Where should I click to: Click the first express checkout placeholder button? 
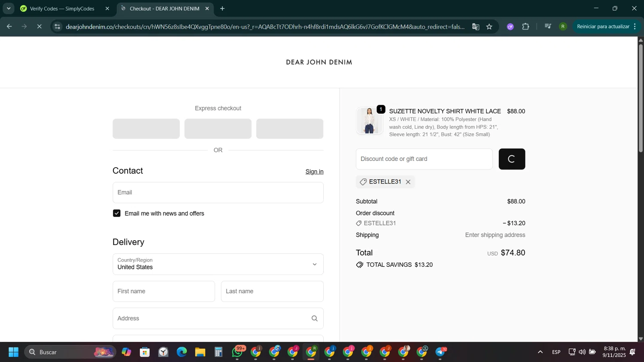pyautogui.click(x=146, y=129)
